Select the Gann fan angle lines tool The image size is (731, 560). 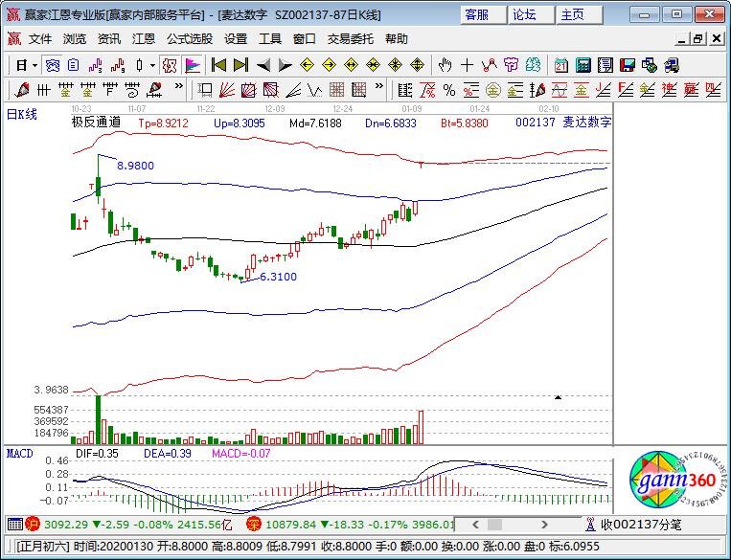click(226, 89)
